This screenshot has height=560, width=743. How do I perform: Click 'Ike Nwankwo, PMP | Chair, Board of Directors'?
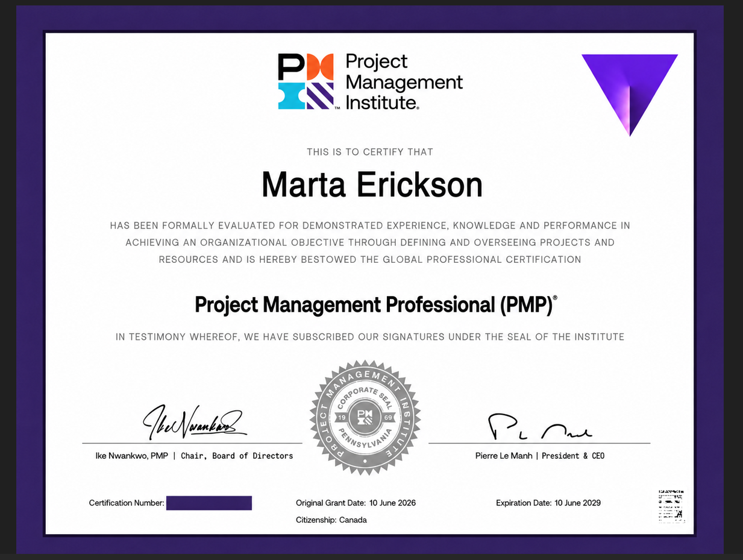(194, 456)
